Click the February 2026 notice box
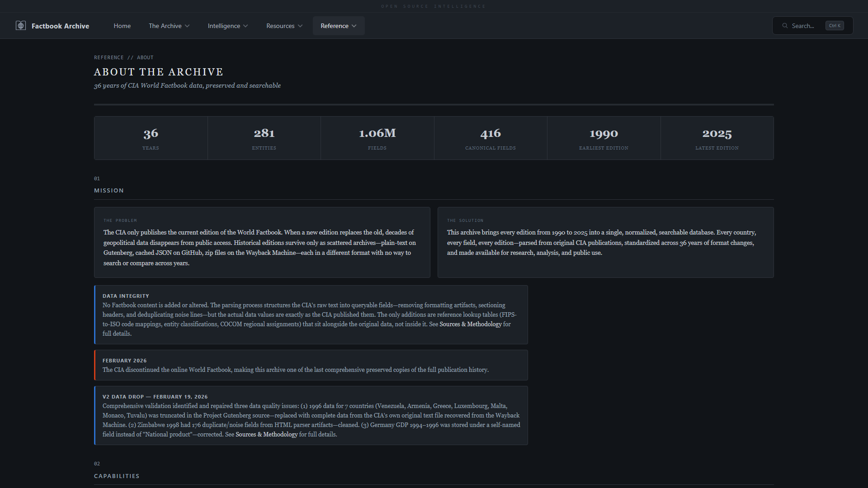Viewport: 868px width, 488px height. 311,365
